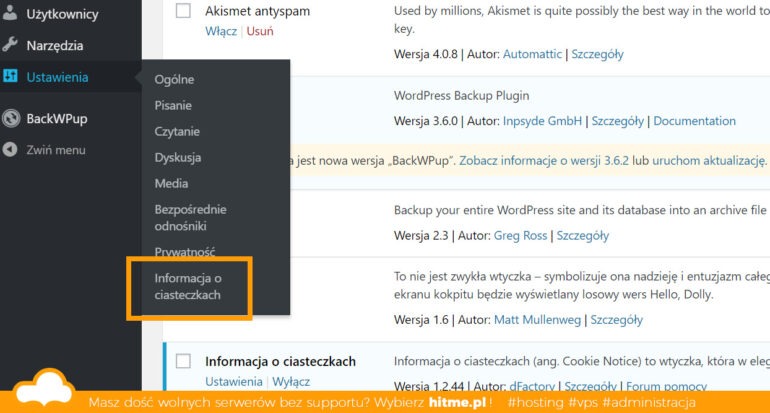Click Usuń under Akismet antyspam

point(260,31)
